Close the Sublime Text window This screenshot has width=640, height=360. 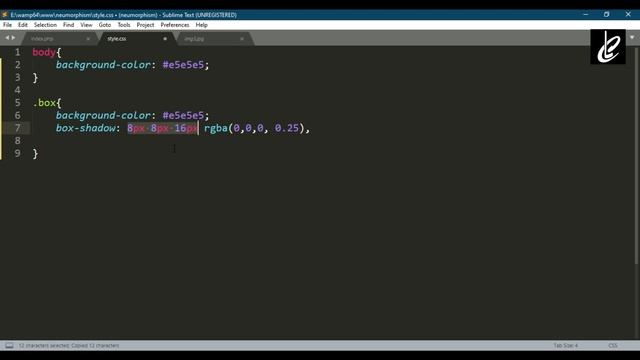(628, 14)
